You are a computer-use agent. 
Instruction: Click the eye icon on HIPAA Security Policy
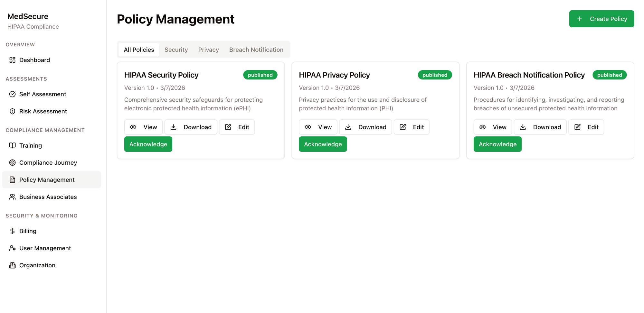(133, 127)
